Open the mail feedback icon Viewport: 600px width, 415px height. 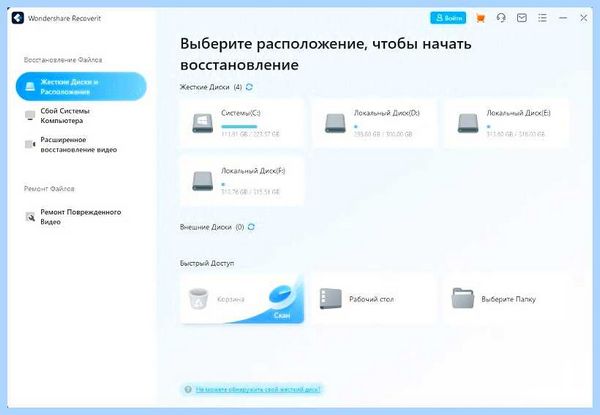click(522, 18)
